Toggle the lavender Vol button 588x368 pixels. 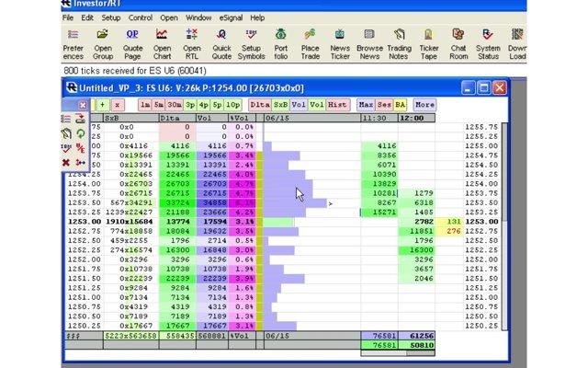pos(299,105)
